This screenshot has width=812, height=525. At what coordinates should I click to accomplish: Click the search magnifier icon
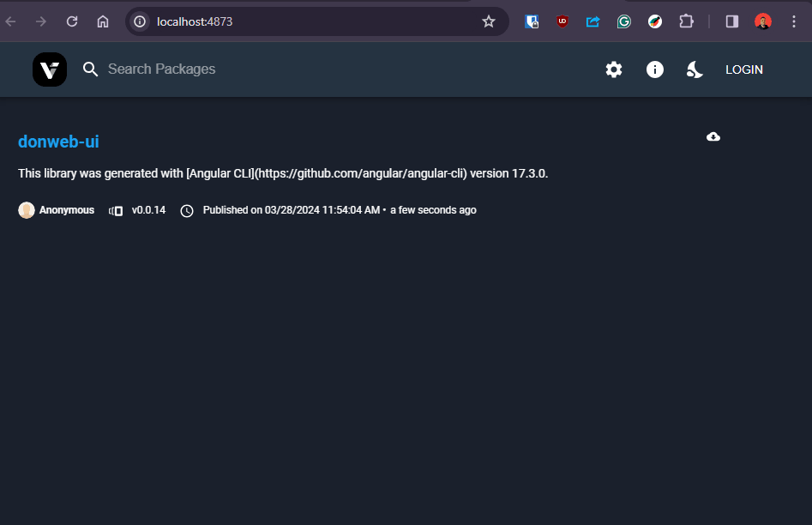click(x=91, y=69)
